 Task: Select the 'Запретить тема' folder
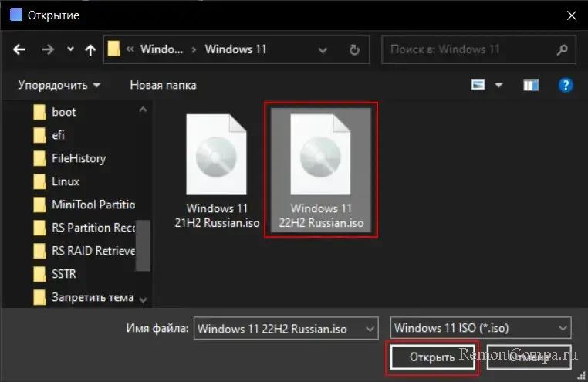point(84,297)
